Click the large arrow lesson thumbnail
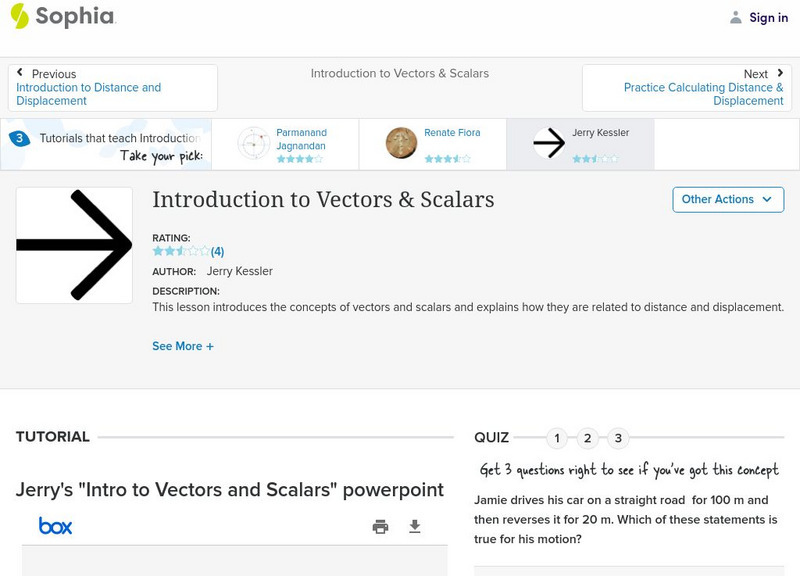Viewport: 800px width, 576px height. click(x=74, y=245)
